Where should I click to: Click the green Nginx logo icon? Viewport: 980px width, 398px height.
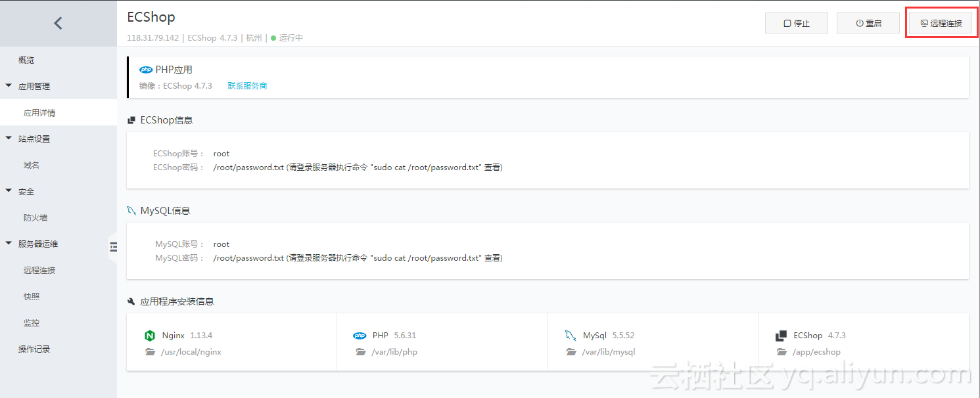[150, 336]
